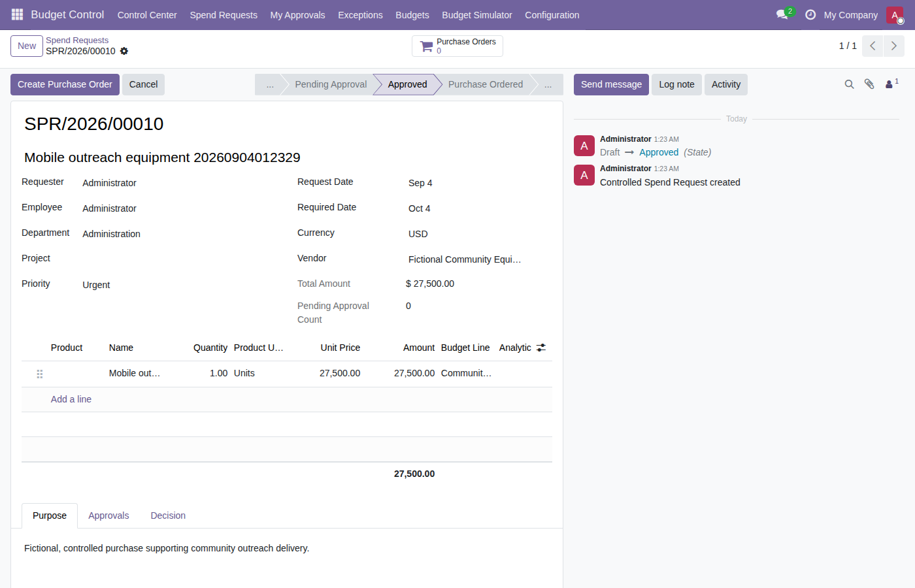
Task: Open the apps grid menu icon
Action: (x=18, y=14)
